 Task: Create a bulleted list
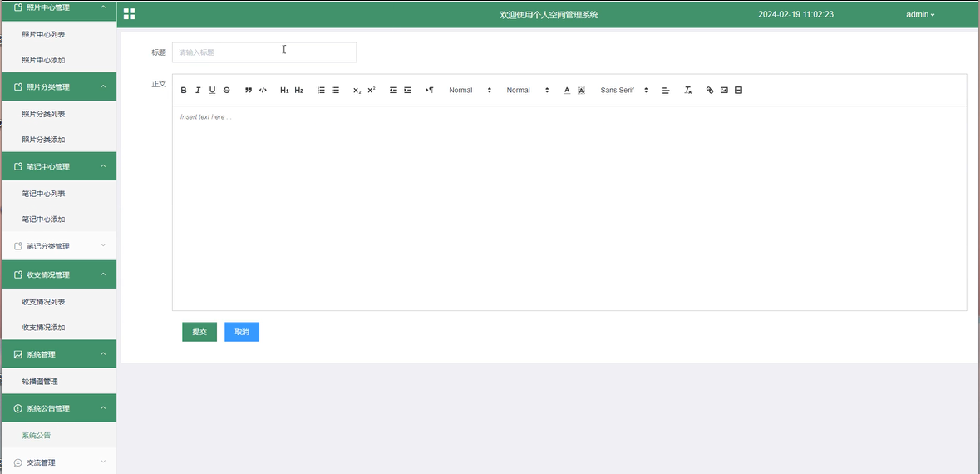pyautogui.click(x=335, y=91)
